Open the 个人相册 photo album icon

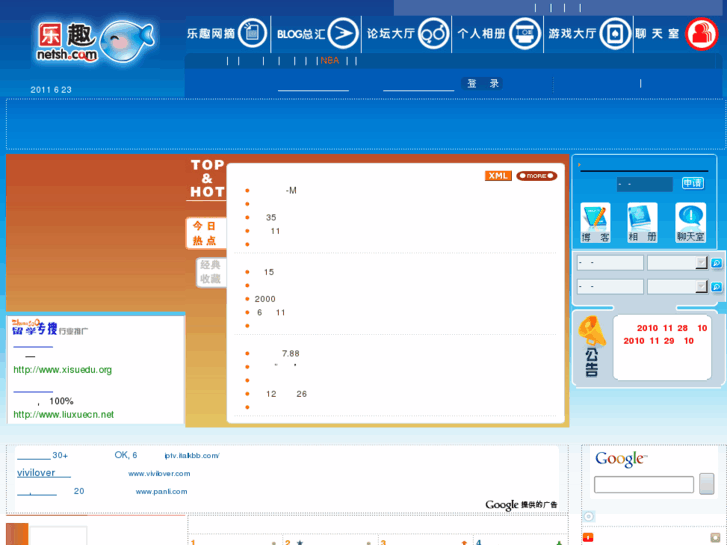point(524,33)
